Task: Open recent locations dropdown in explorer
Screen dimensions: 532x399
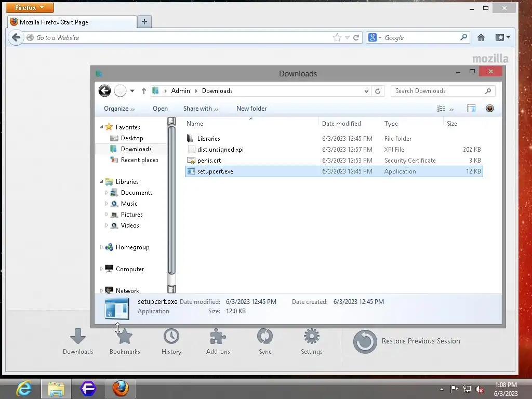Action: coord(132,91)
